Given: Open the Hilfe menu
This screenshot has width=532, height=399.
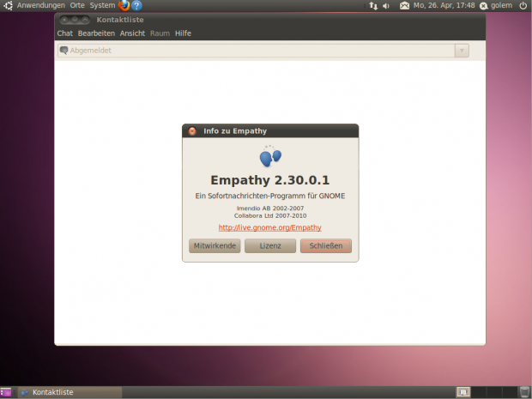Looking at the screenshot, I should coord(184,33).
